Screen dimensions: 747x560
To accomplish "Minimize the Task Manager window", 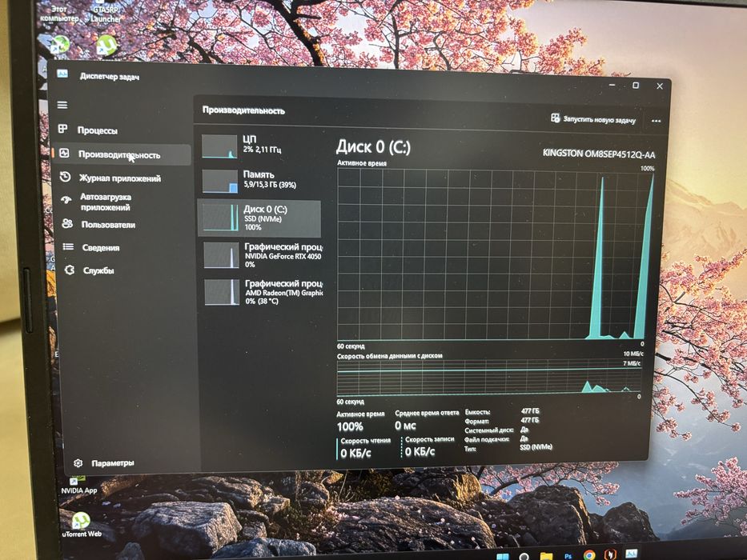I will point(612,85).
